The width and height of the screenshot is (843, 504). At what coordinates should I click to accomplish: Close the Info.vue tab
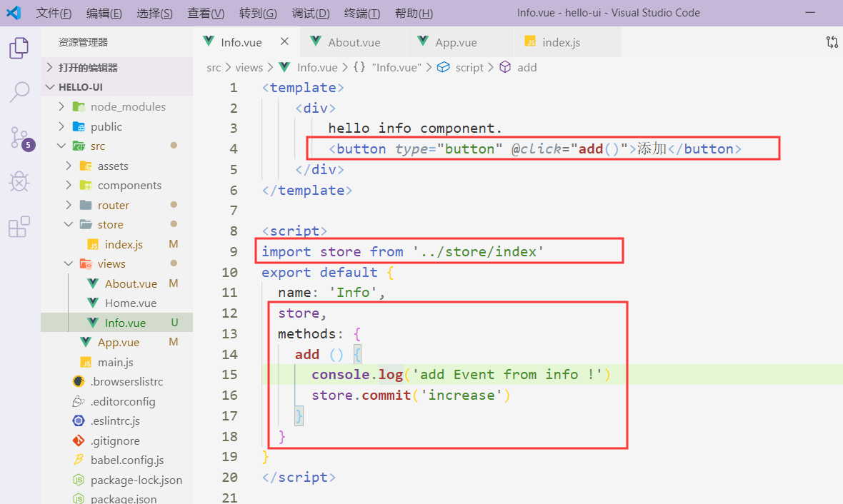pos(284,41)
